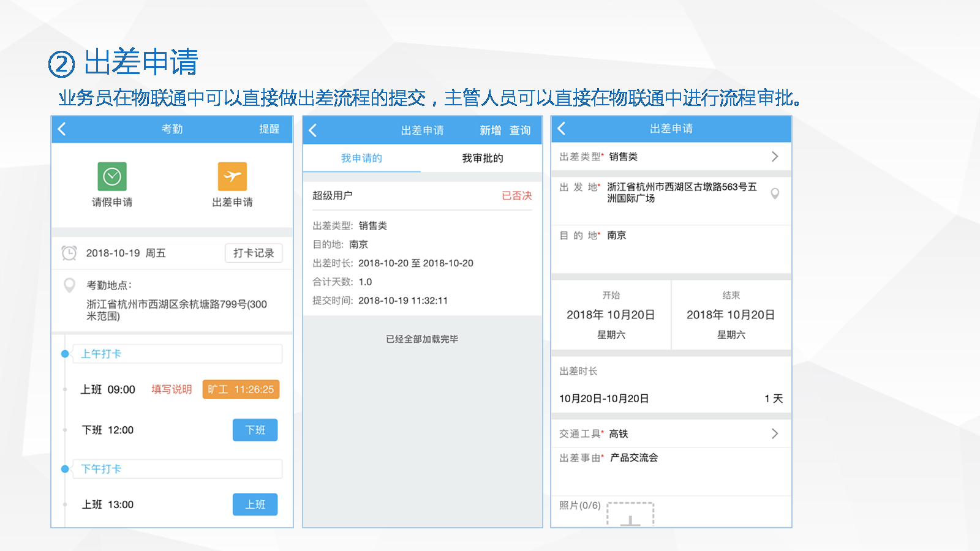This screenshot has height=551, width=980.
Task: Tap the 新增 option in the header
Action: point(490,130)
